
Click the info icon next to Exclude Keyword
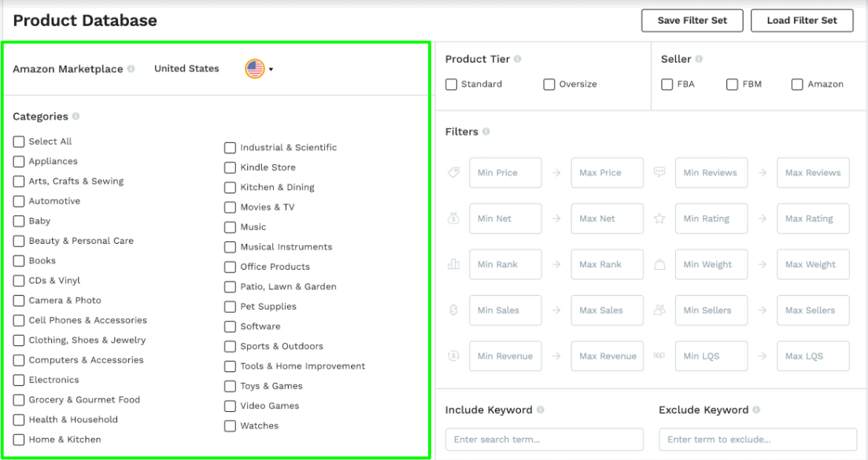(756, 410)
